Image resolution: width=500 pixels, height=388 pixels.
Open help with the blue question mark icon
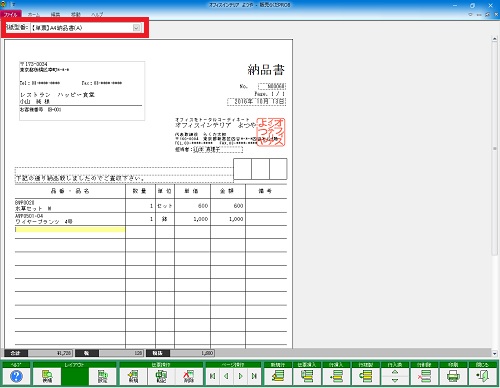point(16,376)
